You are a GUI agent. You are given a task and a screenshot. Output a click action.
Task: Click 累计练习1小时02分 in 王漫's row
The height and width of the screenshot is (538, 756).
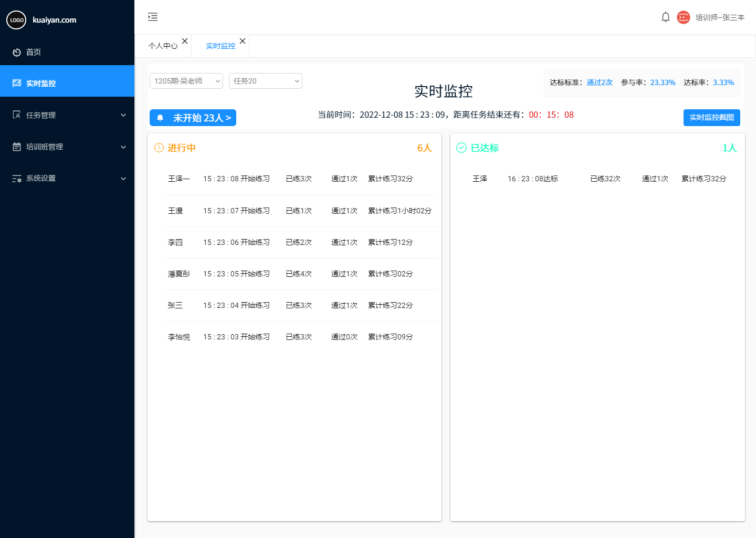[400, 211]
